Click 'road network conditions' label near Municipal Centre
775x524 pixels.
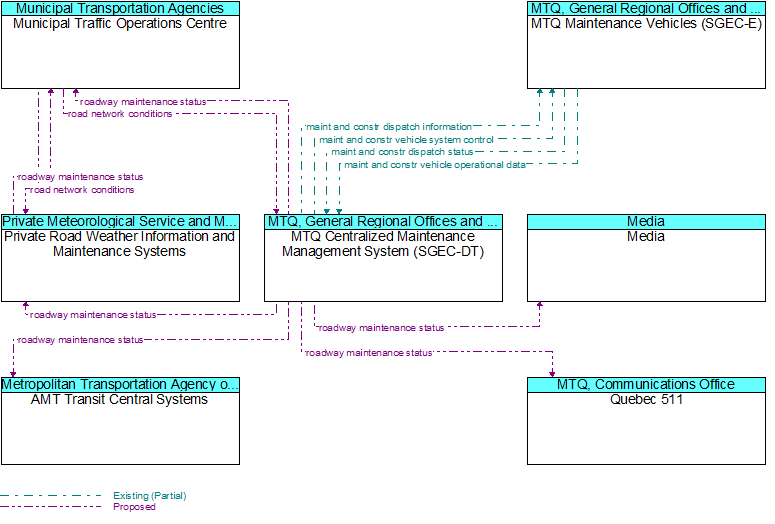pyautogui.click(x=120, y=114)
